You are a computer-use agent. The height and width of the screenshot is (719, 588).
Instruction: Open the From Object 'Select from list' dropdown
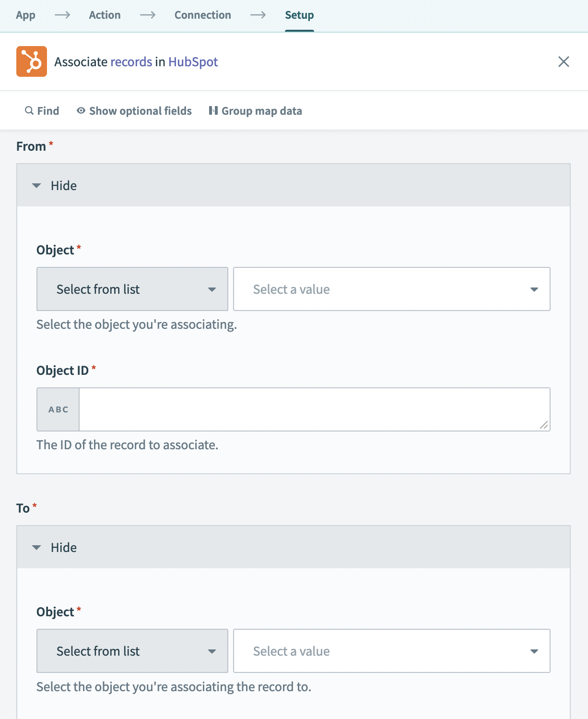pyautogui.click(x=132, y=289)
